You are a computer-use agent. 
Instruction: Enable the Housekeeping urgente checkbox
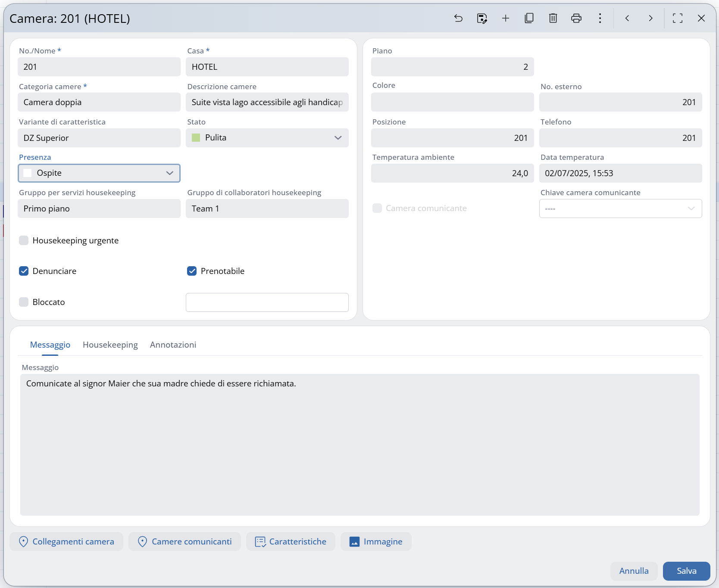point(24,240)
